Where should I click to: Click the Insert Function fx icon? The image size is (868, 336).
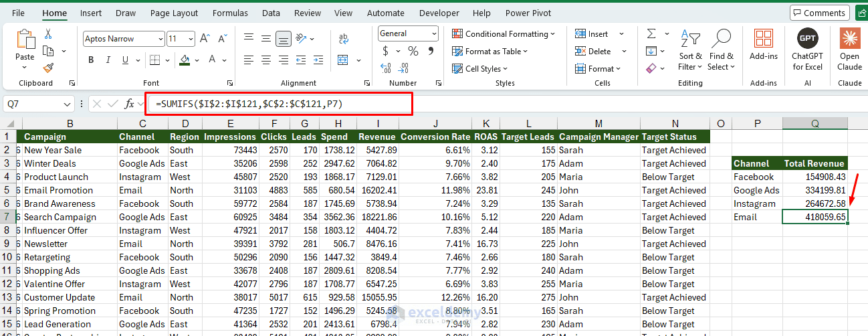point(130,104)
